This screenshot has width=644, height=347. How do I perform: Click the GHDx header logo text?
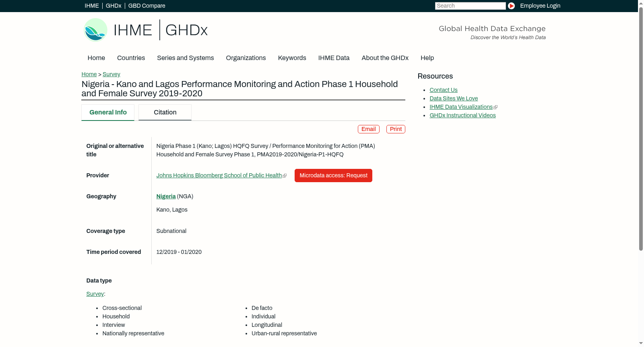[186, 30]
